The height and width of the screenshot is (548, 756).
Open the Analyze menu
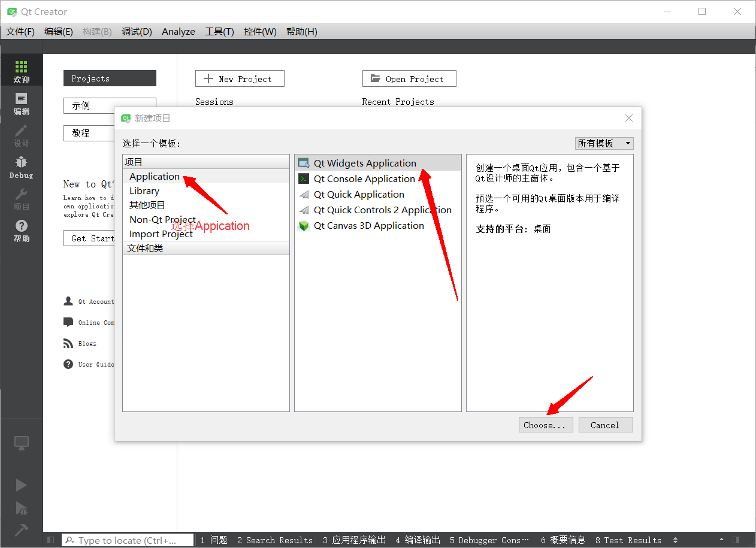click(x=179, y=32)
